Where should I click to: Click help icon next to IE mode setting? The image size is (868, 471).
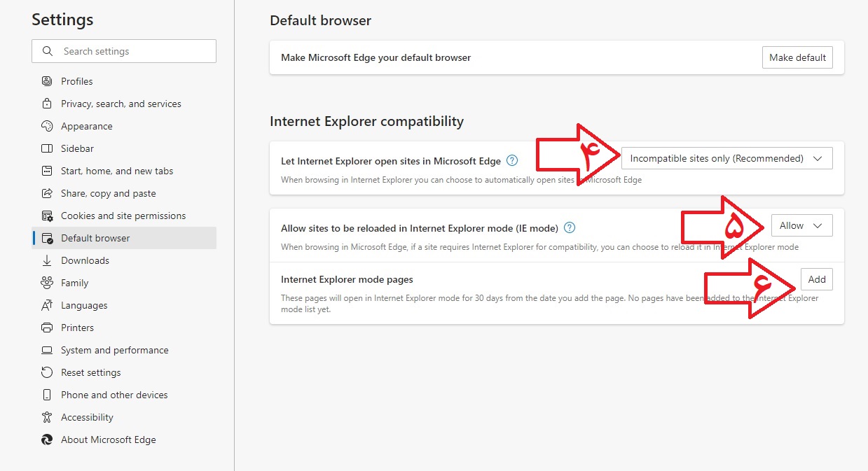(570, 227)
